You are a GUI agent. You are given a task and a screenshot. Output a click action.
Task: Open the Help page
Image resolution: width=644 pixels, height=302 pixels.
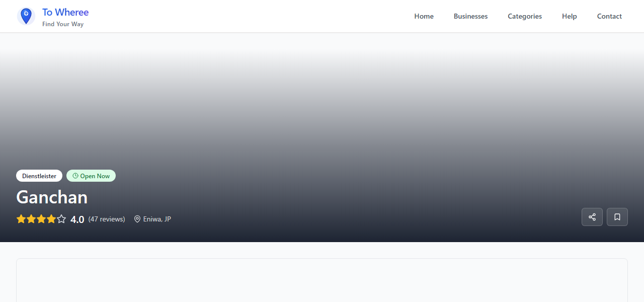pyautogui.click(x=570, y=16)
